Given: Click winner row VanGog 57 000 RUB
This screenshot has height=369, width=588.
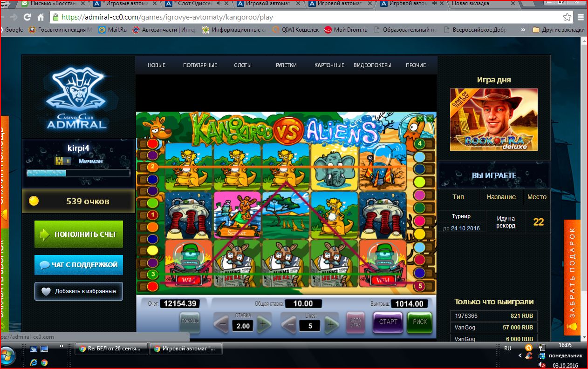Looking at the screenshot, I should coord(494,327).
